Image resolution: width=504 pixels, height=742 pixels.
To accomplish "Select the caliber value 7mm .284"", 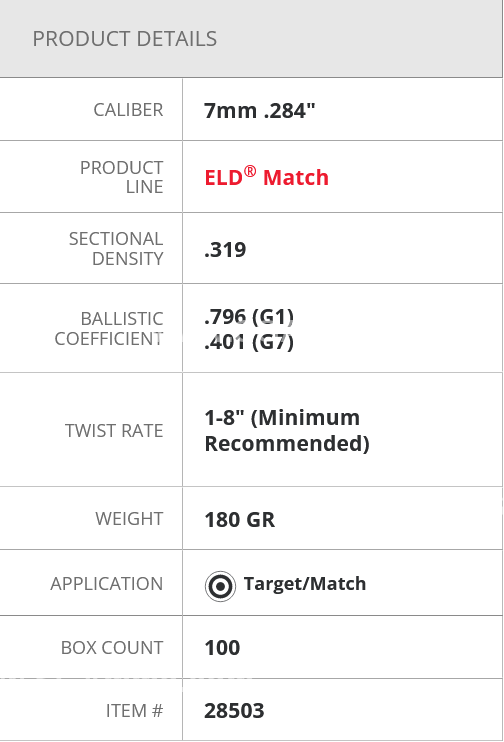I will tap(260, 111).
